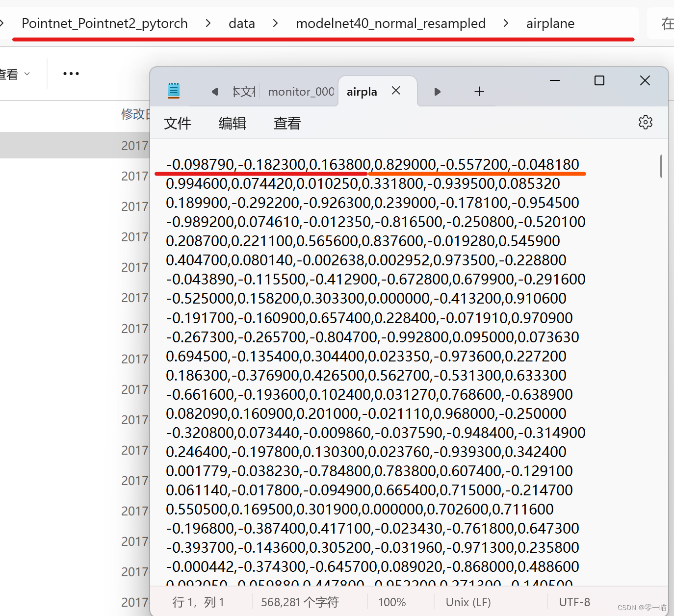Click line starting -0.525000,0.158200
674x616 pixels.
point(366,298)
